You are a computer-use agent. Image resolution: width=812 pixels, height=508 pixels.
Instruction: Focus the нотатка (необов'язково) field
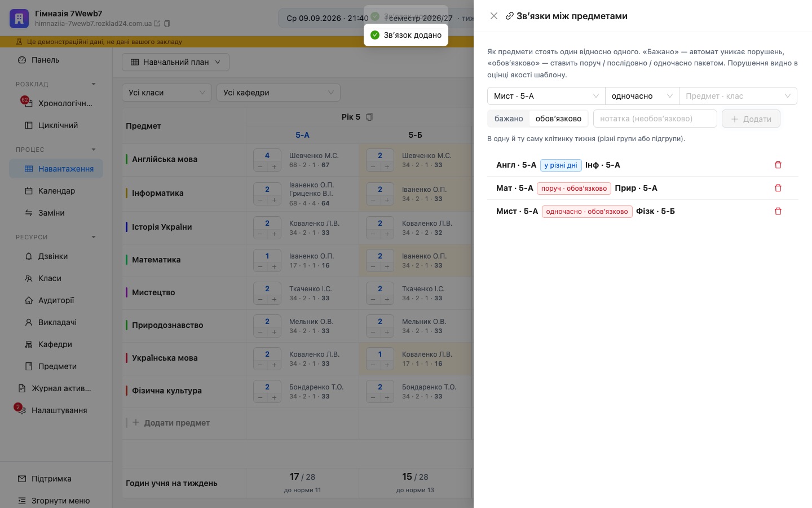click(x=655, y=119)
